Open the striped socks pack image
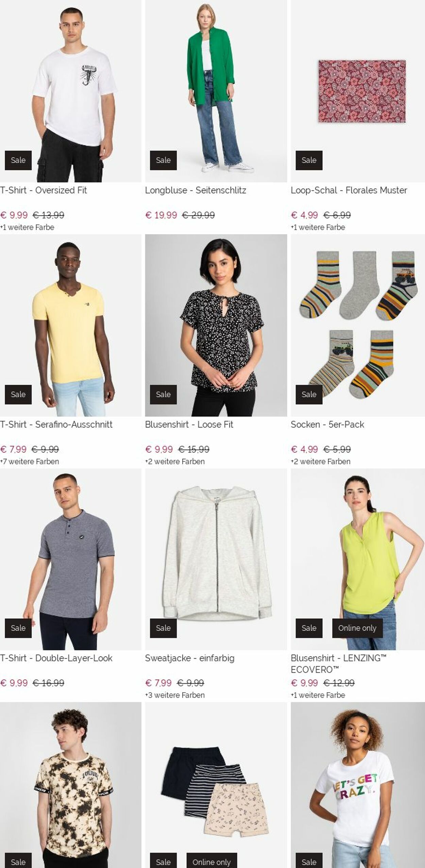The width and height of the screenshot is (425, 868). pyautogui.click(x=358, y=325)
